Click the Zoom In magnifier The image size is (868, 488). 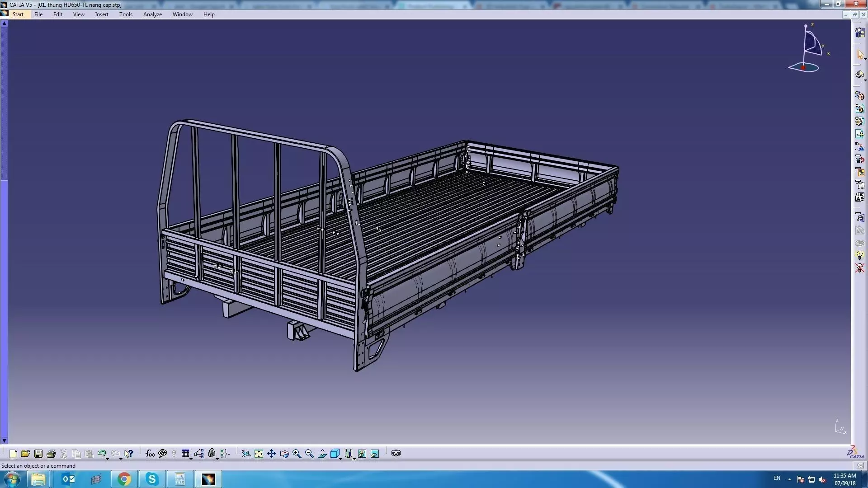point(297,454)
